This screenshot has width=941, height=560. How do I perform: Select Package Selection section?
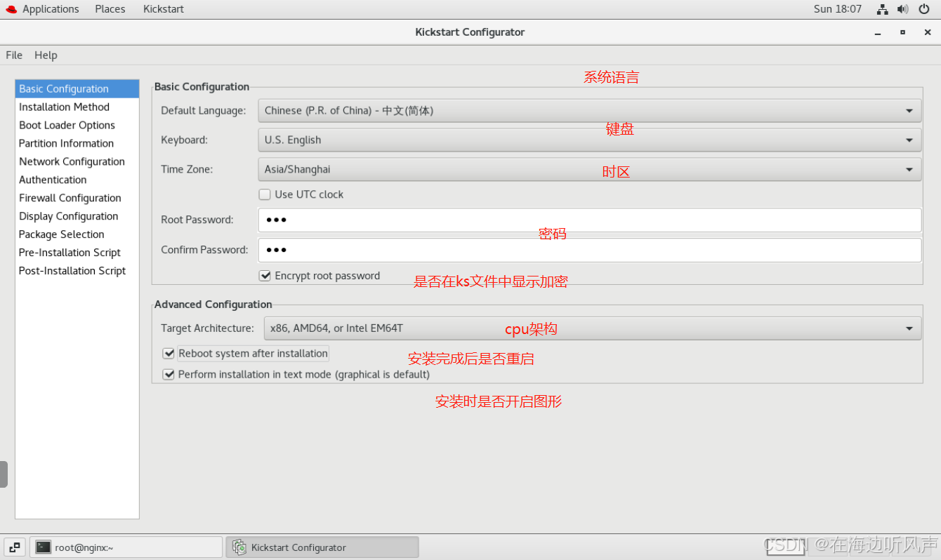77,235
